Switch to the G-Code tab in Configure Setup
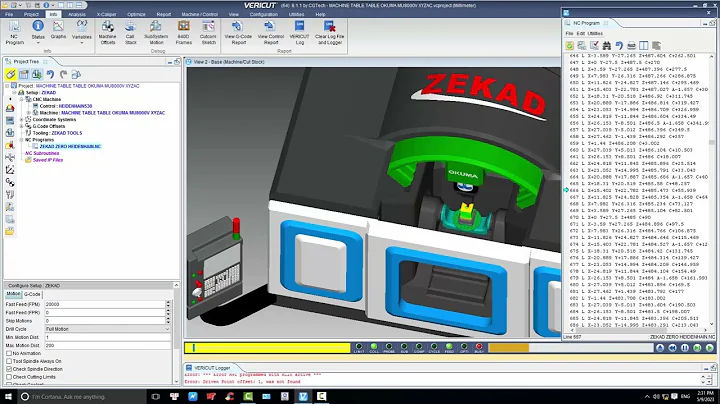The width and height of the screenshot is (720, 404). (32, 294)
